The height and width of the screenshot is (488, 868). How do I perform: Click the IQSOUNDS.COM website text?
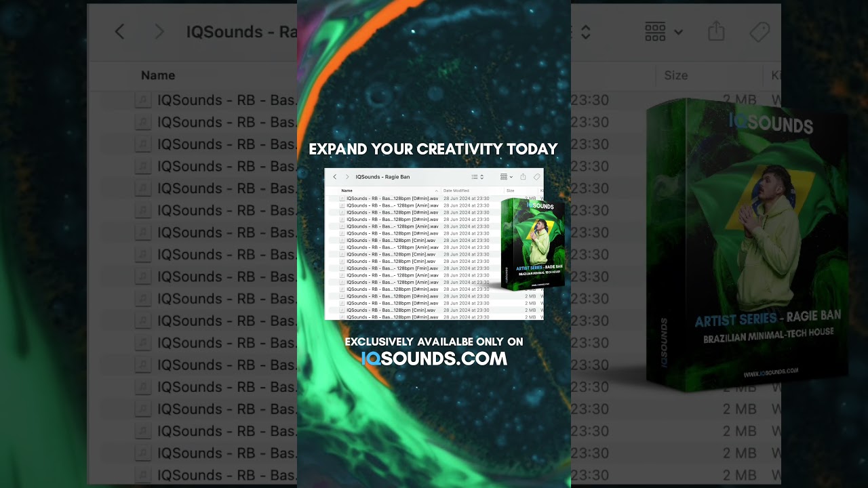click(434, 359)
